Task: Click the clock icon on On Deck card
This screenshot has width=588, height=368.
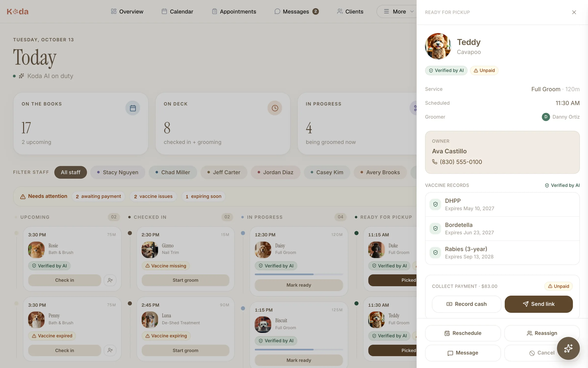Action: tap(275, 108)
